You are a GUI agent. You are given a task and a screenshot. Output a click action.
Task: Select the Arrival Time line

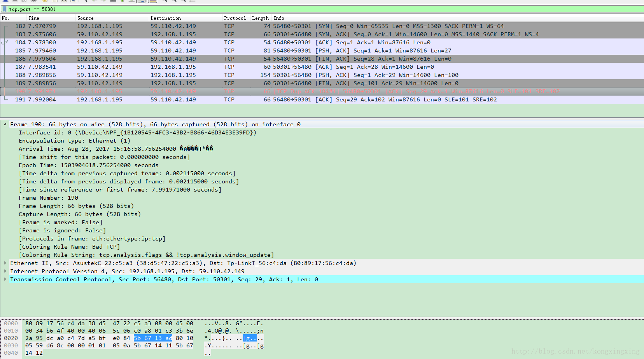click(116, 149)
